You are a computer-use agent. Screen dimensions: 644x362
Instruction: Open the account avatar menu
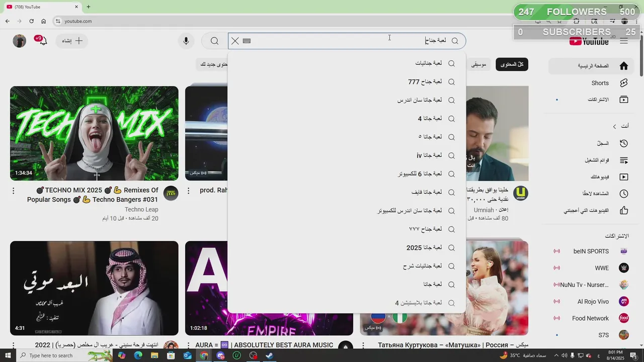19,41
